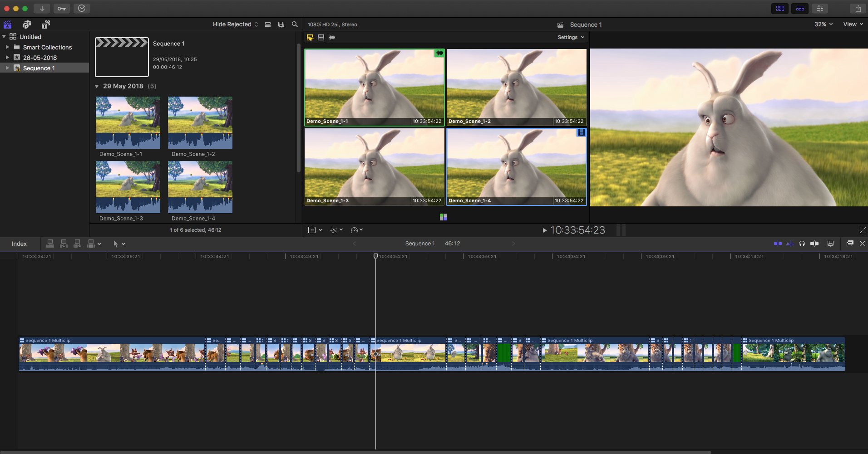Enable video-only angle switching
Viewport: 868px width, 454px height.
click(321, 38)
